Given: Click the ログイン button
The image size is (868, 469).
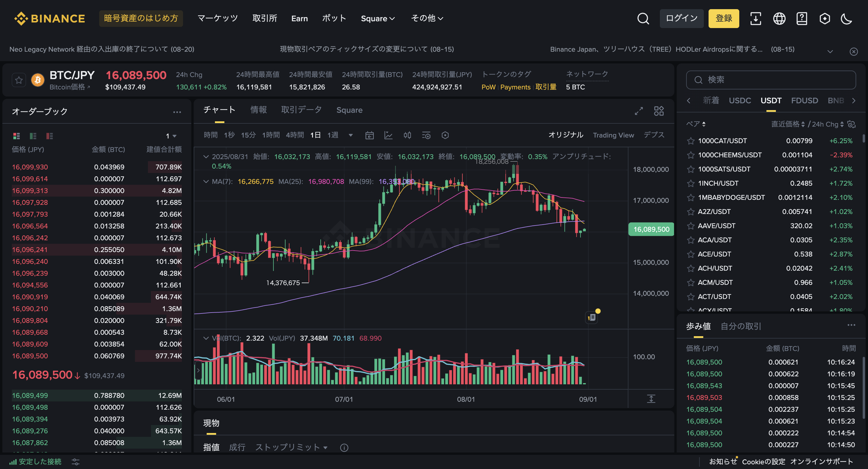Looking at the screenshot, I should pyautogui.click(x=681, y=19).
